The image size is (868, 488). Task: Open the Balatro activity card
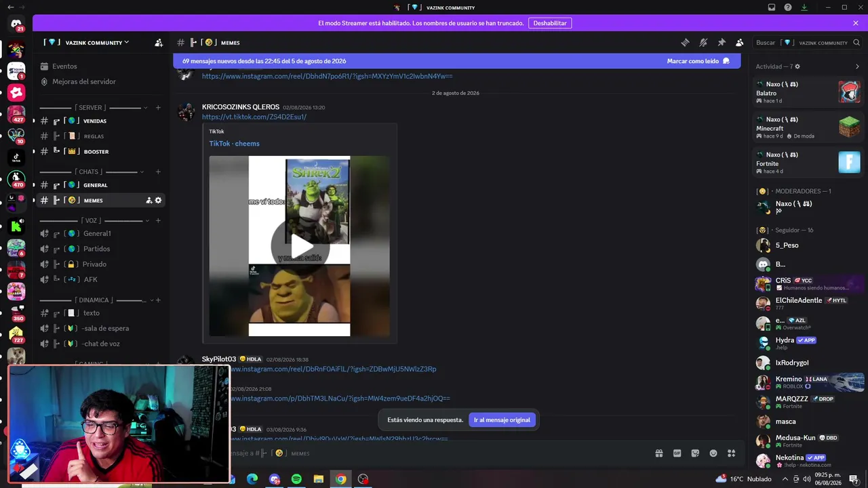pos(809,91)
